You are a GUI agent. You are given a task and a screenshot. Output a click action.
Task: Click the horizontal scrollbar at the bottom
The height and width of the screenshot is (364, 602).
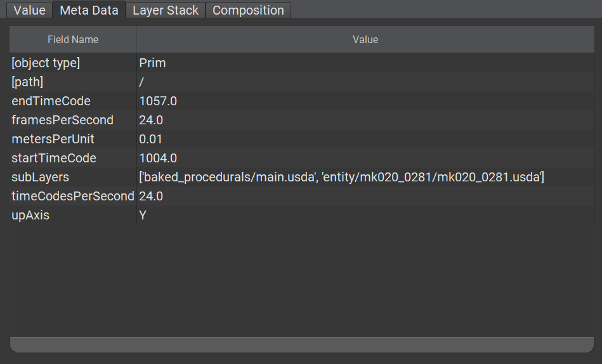[x=301, y=345]
